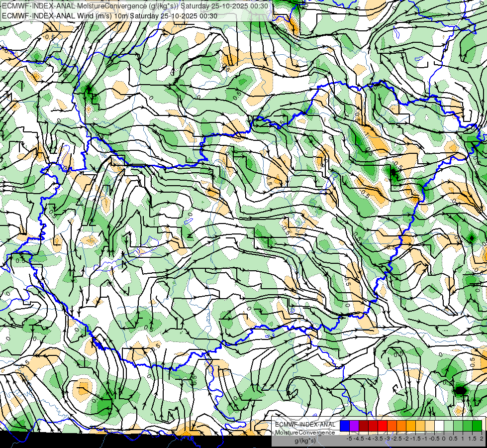The image size is (487, 448).
Task: Click the legend value -1.5
Action: tap(415, 439)
